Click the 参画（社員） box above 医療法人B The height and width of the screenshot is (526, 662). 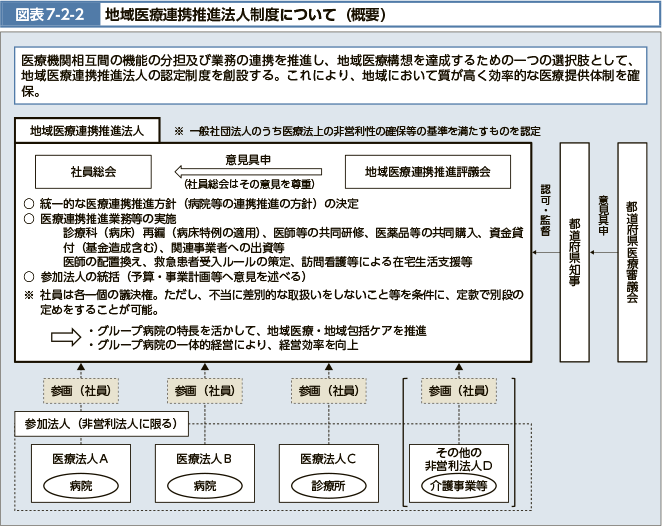204,390
